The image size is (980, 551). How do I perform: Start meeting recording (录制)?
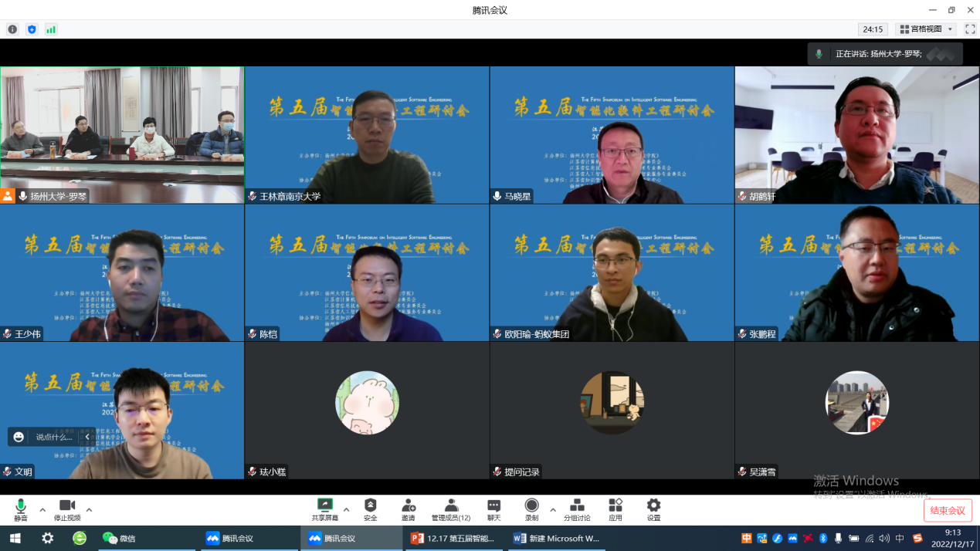pyautogui.click(x=531, y=509)
